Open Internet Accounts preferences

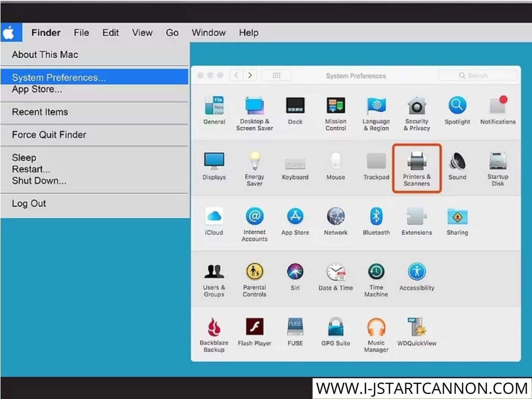(255, 224)
